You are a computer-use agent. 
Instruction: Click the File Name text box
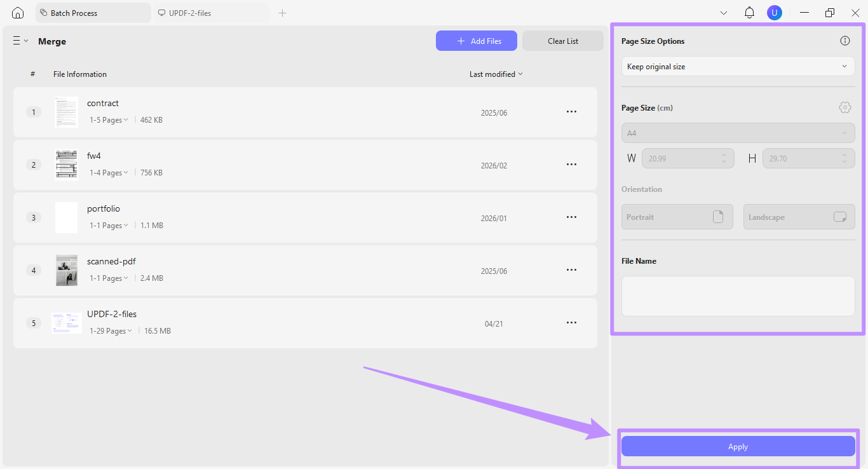pyautogui.click(x=738, y=296)
